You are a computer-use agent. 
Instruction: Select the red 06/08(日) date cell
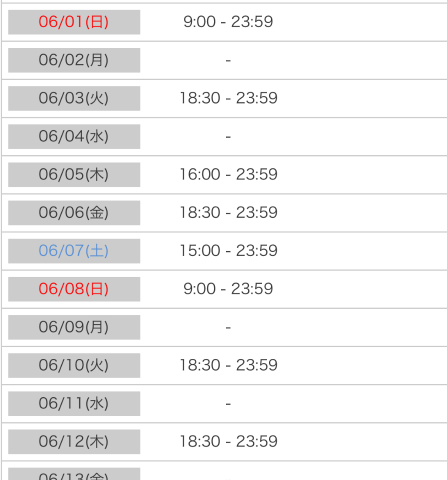pos(74,289)
